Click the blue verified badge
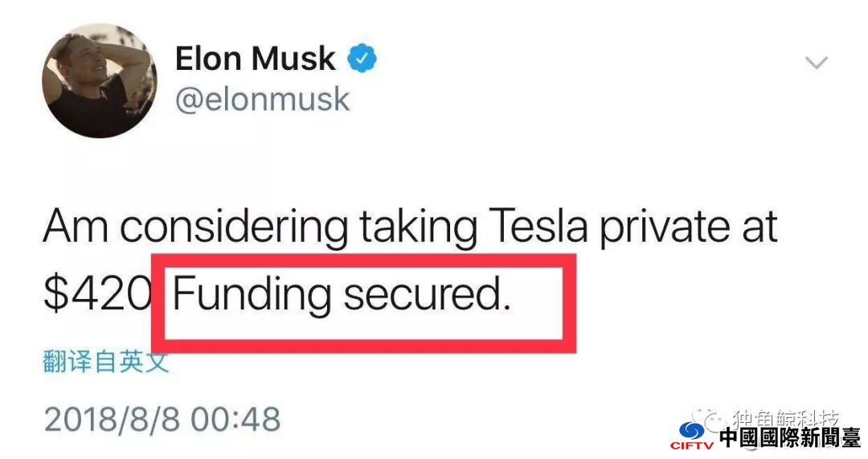 coord(362,58)
